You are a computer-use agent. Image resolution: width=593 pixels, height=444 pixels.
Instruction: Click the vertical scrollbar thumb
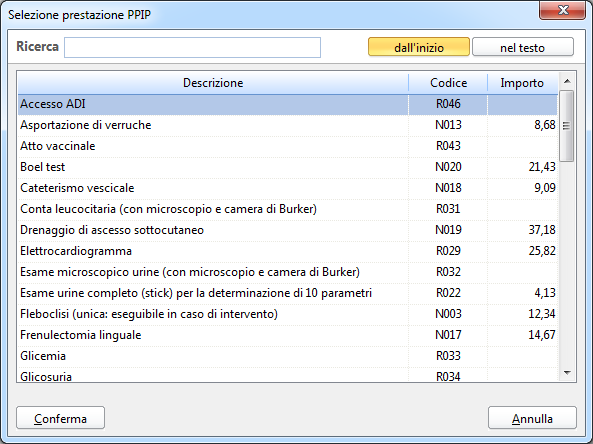pos(567,126)
